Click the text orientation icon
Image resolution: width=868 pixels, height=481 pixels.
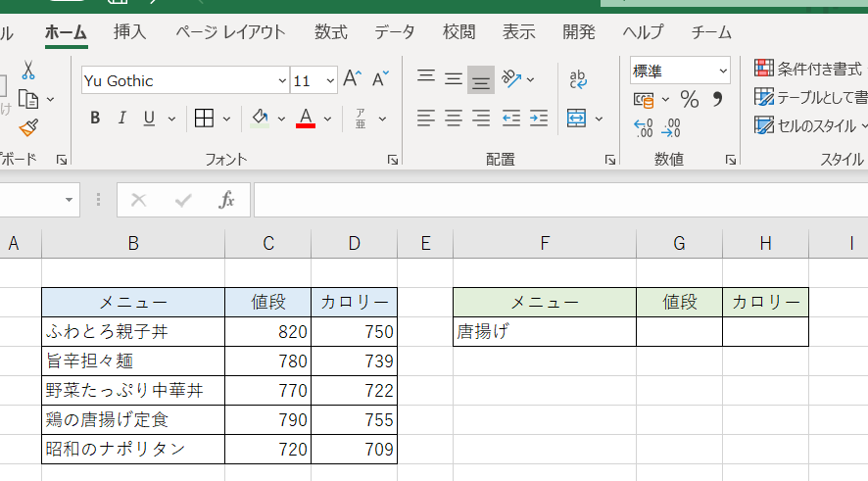click(511, 78)
